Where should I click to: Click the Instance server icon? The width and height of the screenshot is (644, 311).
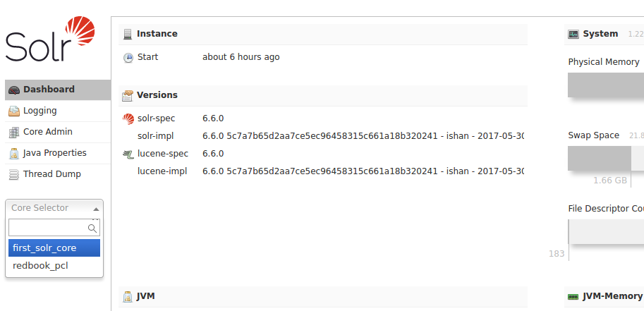click(128, 34)
